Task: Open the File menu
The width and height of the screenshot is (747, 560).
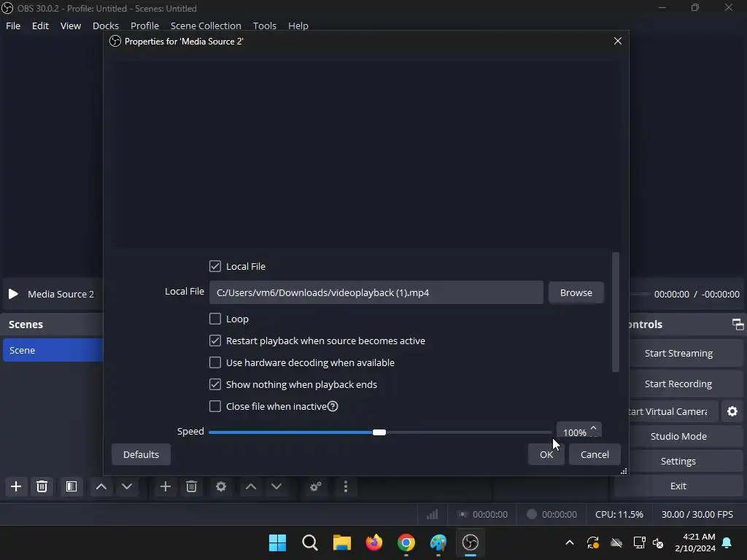Action: (x=13, y=26)
